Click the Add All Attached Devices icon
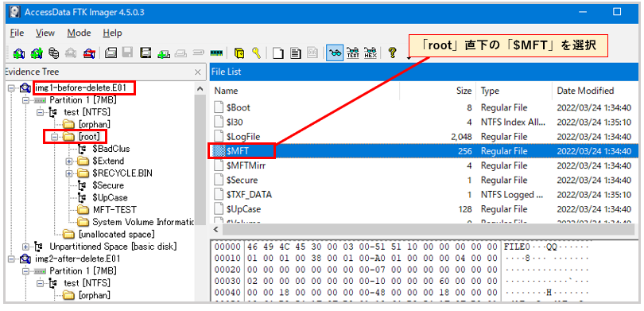The width and height of the screenshot is (644, 311). point(37,53)
